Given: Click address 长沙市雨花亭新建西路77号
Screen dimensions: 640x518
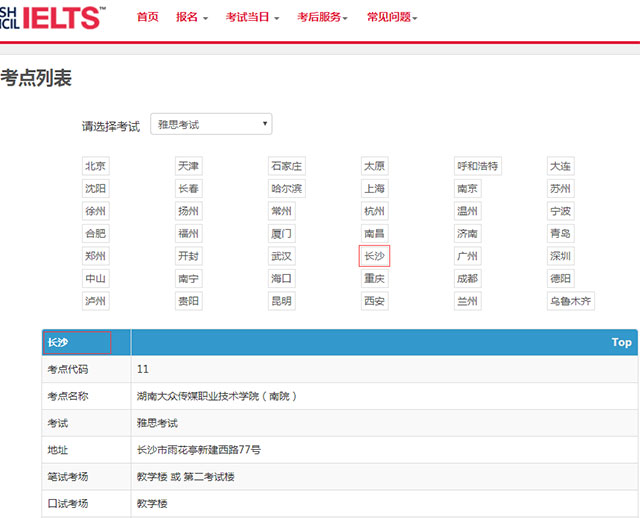Looking at the screenshot, I should 199,450.
